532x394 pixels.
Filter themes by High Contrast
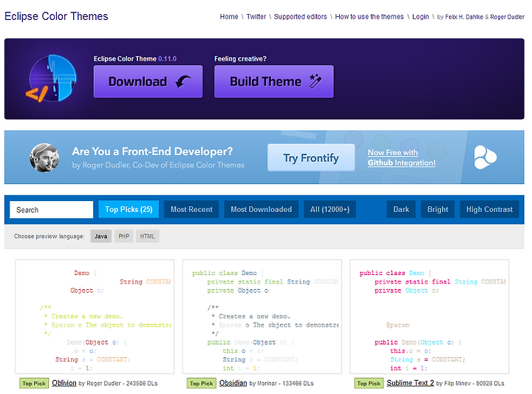489,209
